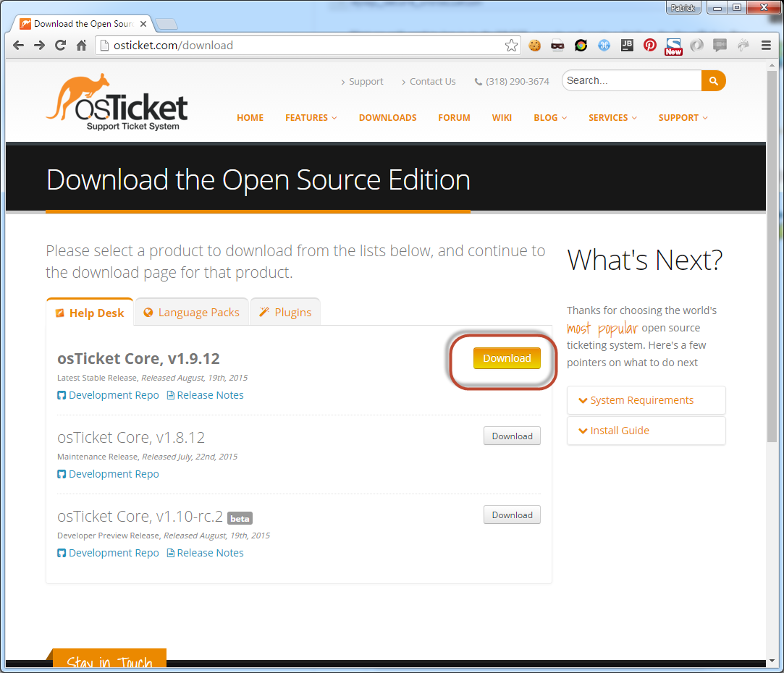Open Development Repo for v1.8.12
Image resolution: width=784 pixels, height=673 pixels.
click(108, 474)
